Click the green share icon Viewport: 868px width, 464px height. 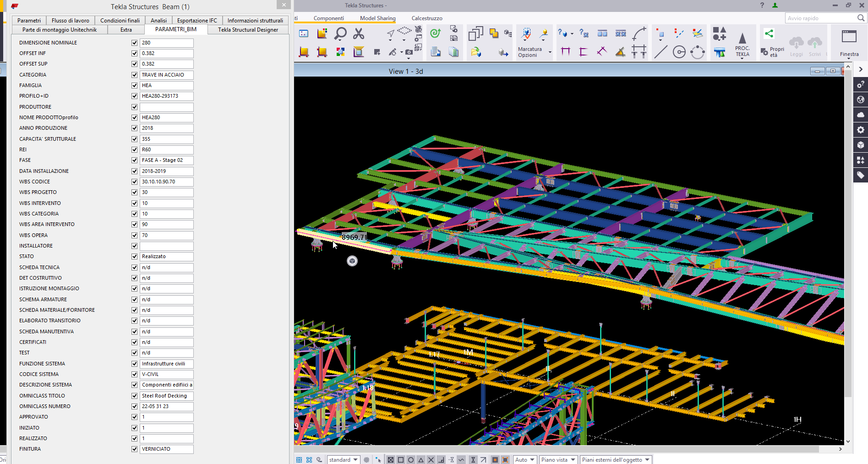(769, 33)
